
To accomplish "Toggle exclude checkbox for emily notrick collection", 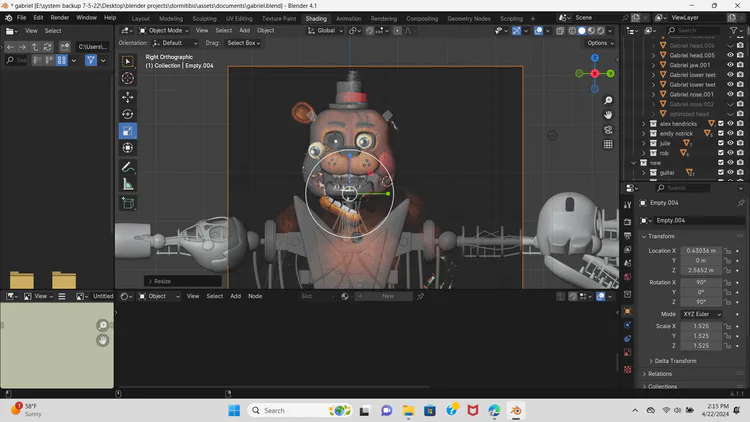I will (721, 133).
